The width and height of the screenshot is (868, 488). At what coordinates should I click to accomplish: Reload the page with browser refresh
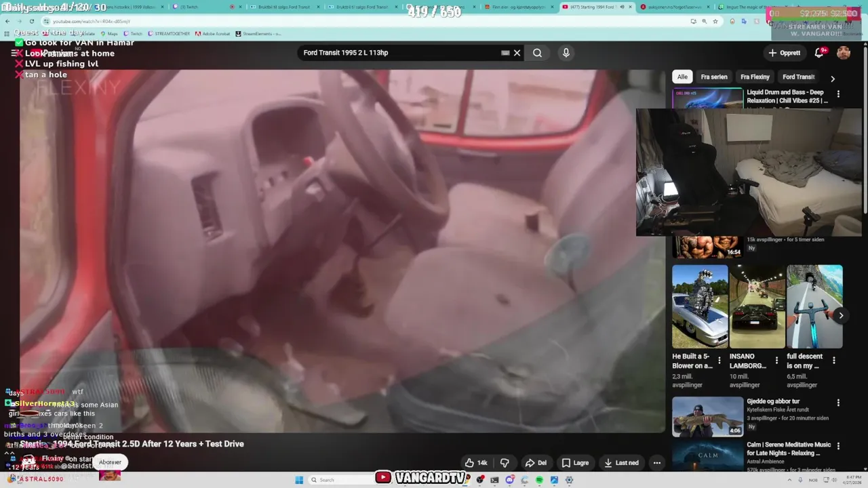[x=31, y=21]
